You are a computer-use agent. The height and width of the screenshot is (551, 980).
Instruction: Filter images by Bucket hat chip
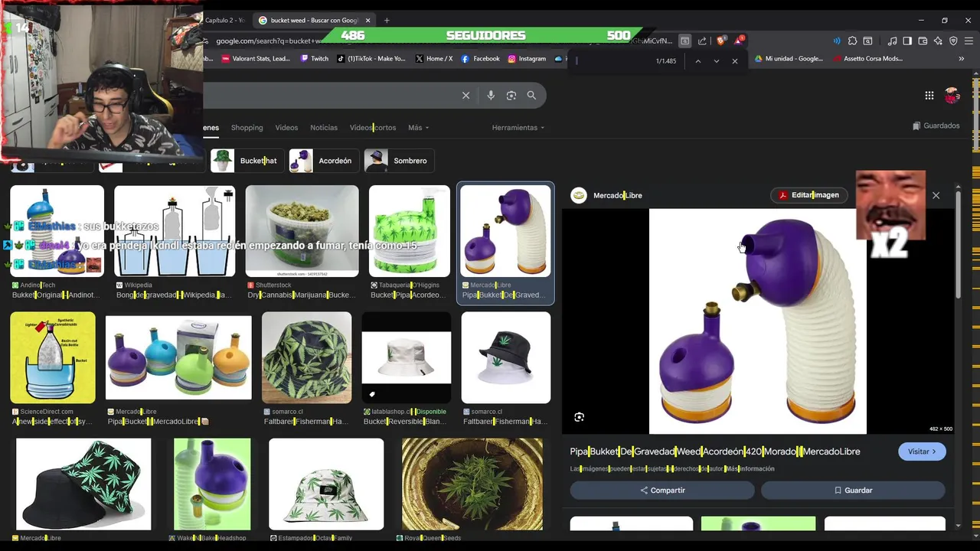tap(246, 161)
